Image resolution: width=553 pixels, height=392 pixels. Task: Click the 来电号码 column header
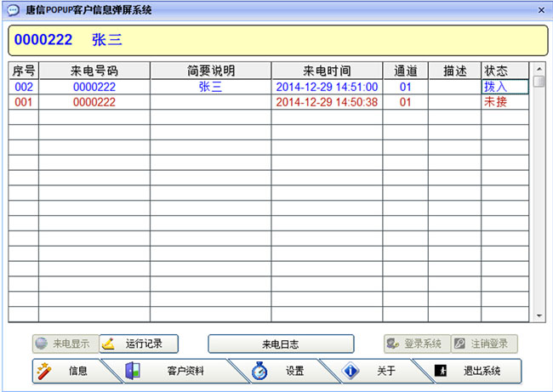tap(94, 71)
